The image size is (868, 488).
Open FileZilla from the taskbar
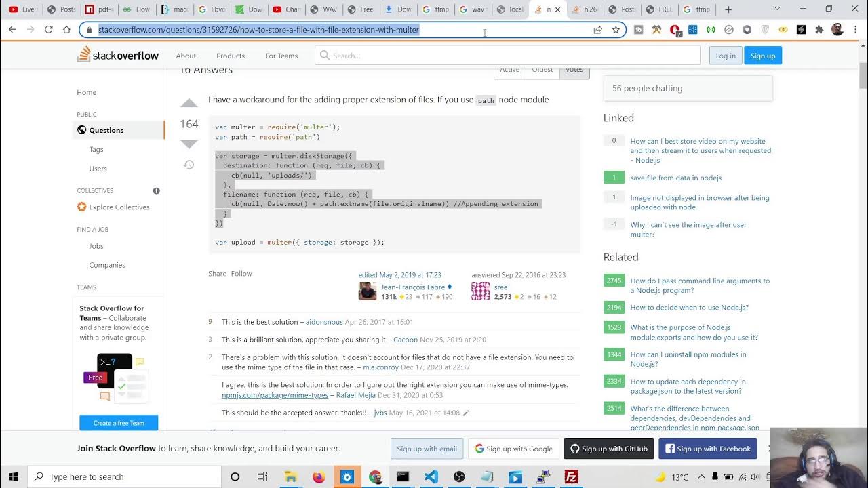(571, 476)
